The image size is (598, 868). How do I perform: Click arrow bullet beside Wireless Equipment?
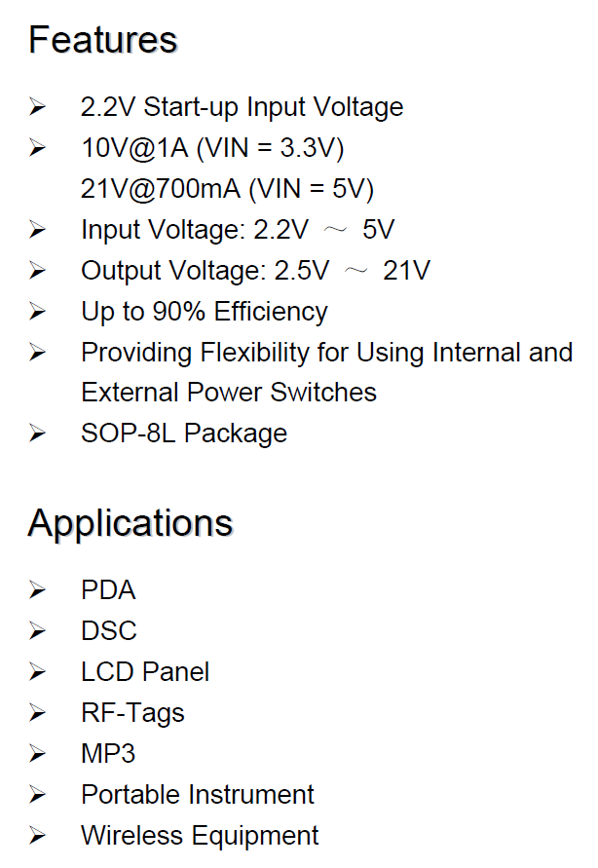coord(37,835)
